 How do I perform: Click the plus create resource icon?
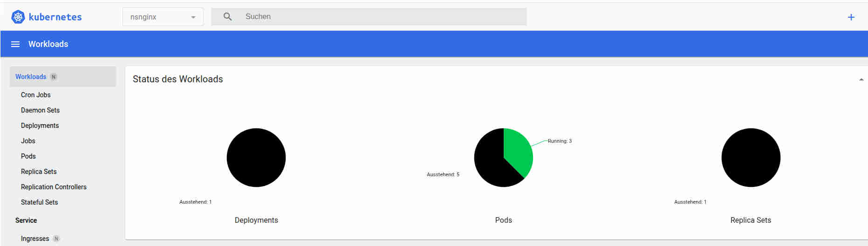851,17
